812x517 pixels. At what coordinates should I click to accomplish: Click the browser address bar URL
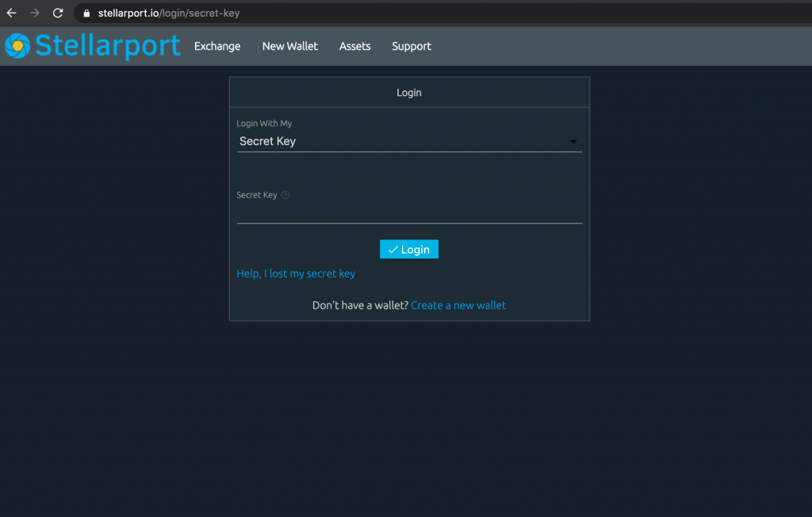click(169, 13)
